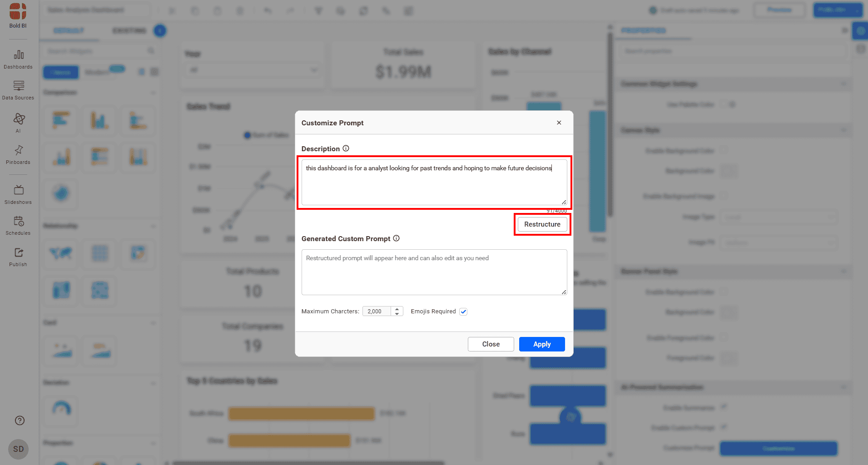This screenshot has width=868, height=465.
Task: Uncheck the Emojis Required checkbox
Action: (463, 312)
